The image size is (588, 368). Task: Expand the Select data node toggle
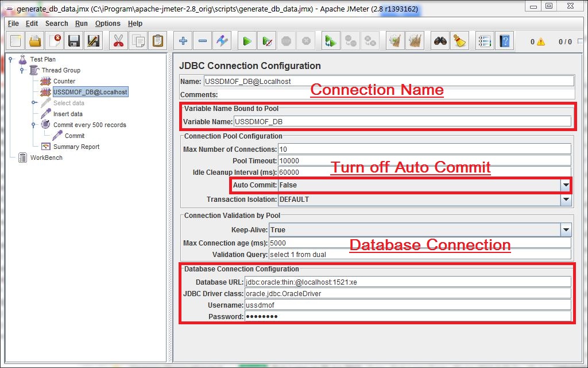coord(34,102)
